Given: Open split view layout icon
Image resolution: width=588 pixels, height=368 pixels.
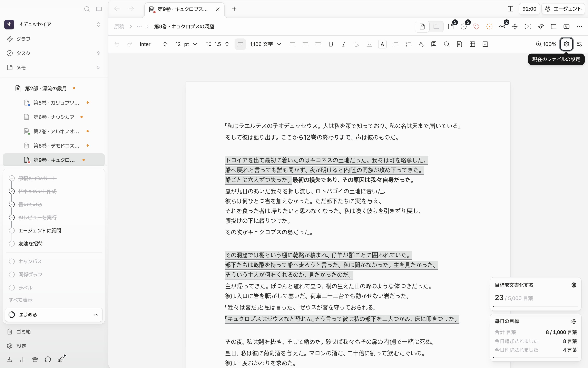Looking at the screenshot, I should (x=510, y=9).
